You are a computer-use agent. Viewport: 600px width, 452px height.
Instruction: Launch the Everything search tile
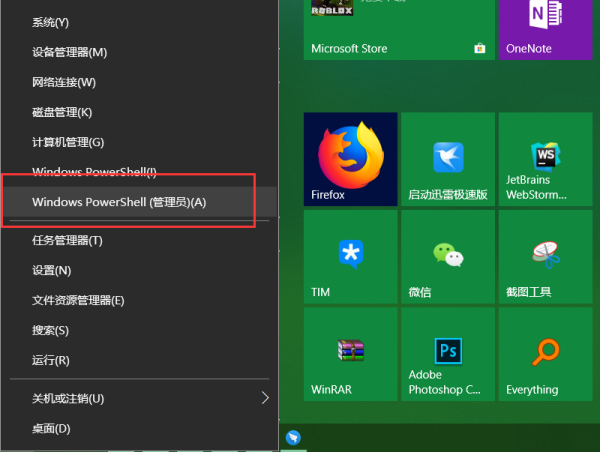tap(546, 354)
